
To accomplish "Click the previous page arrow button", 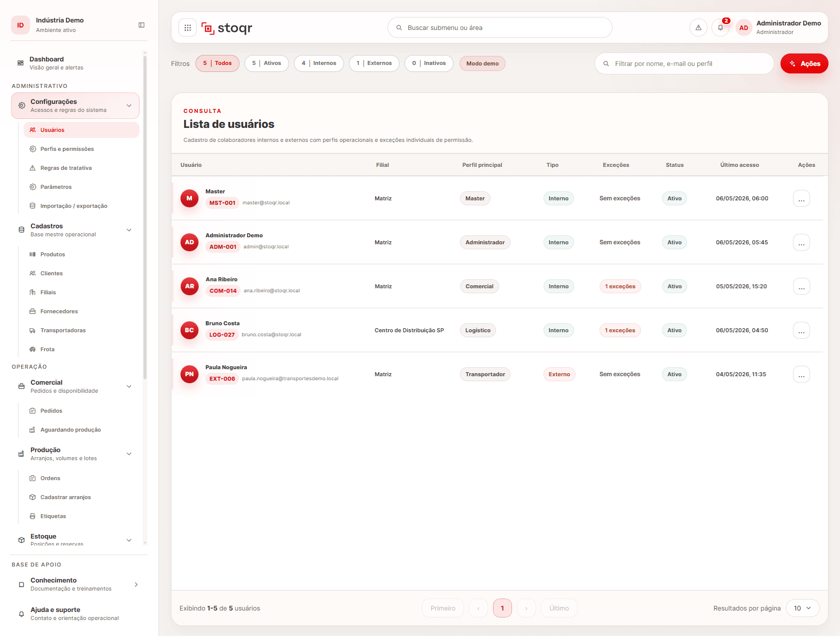I will tap(478, 608).
